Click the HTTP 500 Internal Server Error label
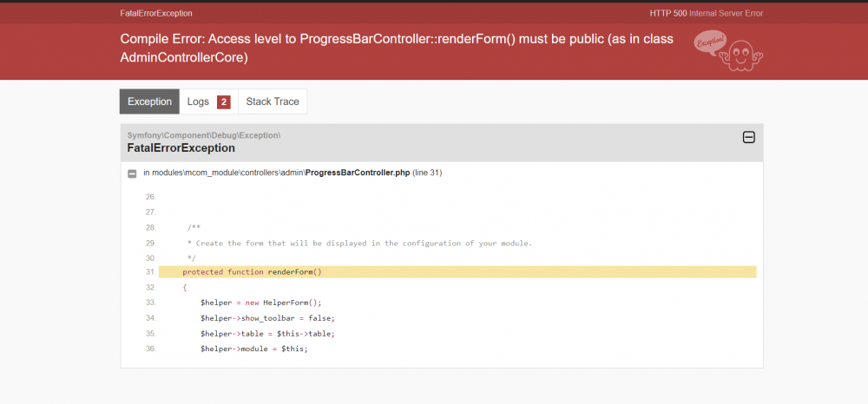 tap(706, 13)
